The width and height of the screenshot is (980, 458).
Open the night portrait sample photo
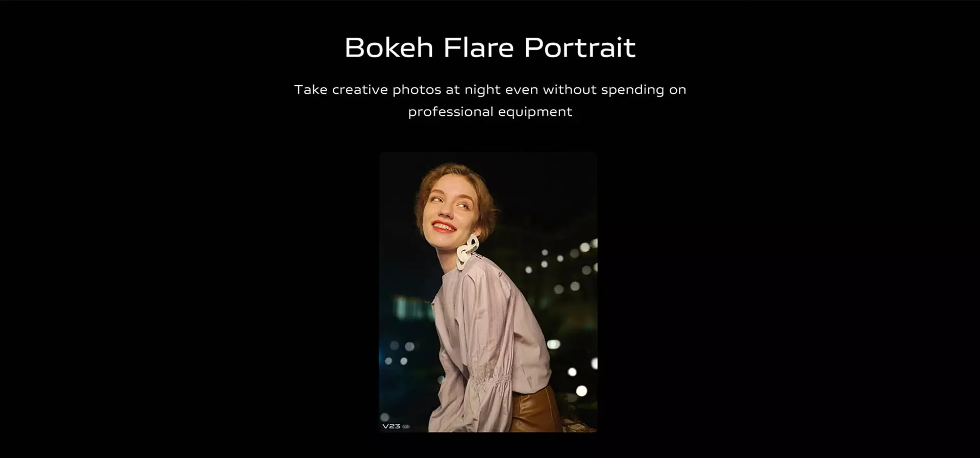click(x=488, y=292)
